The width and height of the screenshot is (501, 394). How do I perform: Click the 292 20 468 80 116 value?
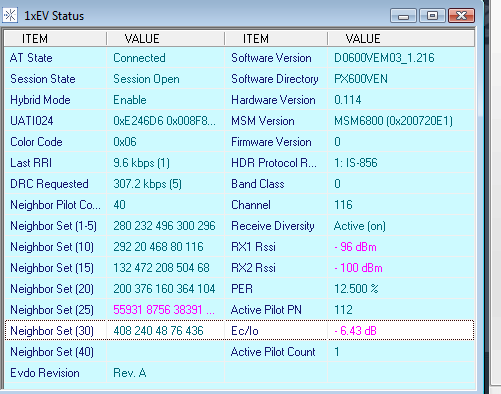pyautogui.click(x=158, y=247)
